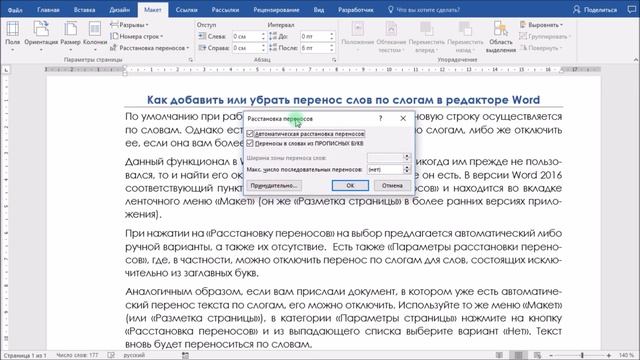Switch to the Разработчик tab
The image size is (640, 360).
[355, 10]
